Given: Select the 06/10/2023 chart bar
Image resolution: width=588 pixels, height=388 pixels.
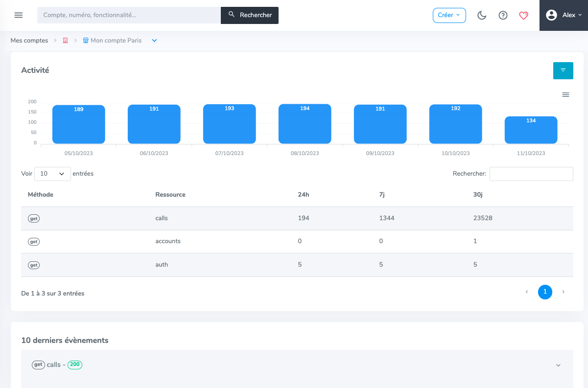Looking at the screenshot, I should pyautogui.click(x=154, y=124).
